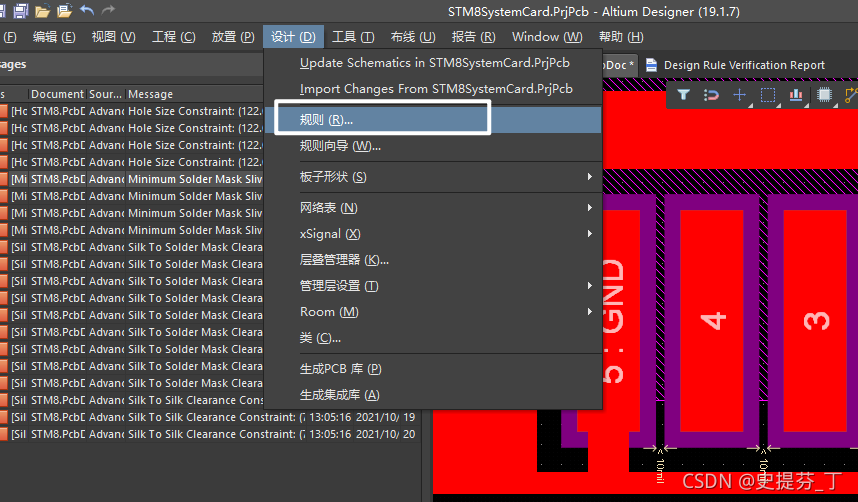Open the 工程 (C) menu
Image resolution: width=858 pixels, height=502 pixels.
click(x=173, y=37)
